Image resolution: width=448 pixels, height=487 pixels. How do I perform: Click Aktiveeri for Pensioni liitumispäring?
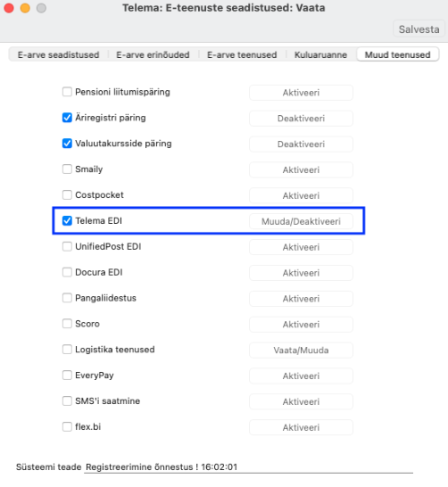pyautogui.click(x=301, y=93)
